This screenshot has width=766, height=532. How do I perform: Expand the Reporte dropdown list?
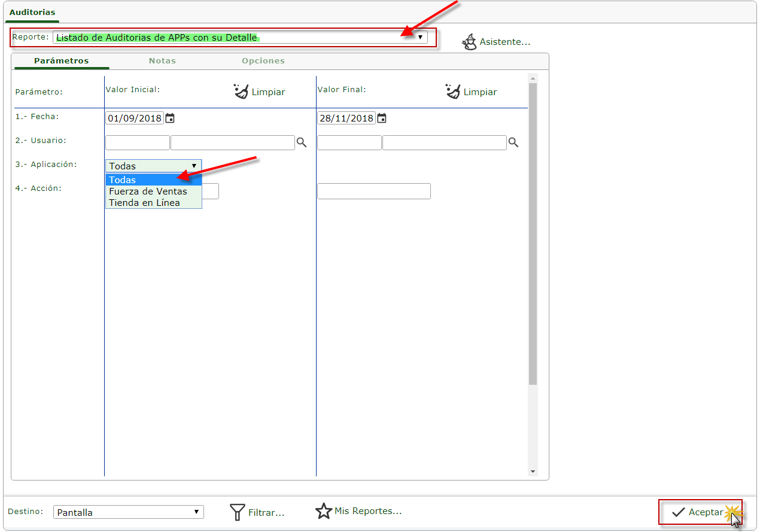(x=240, y=37)
